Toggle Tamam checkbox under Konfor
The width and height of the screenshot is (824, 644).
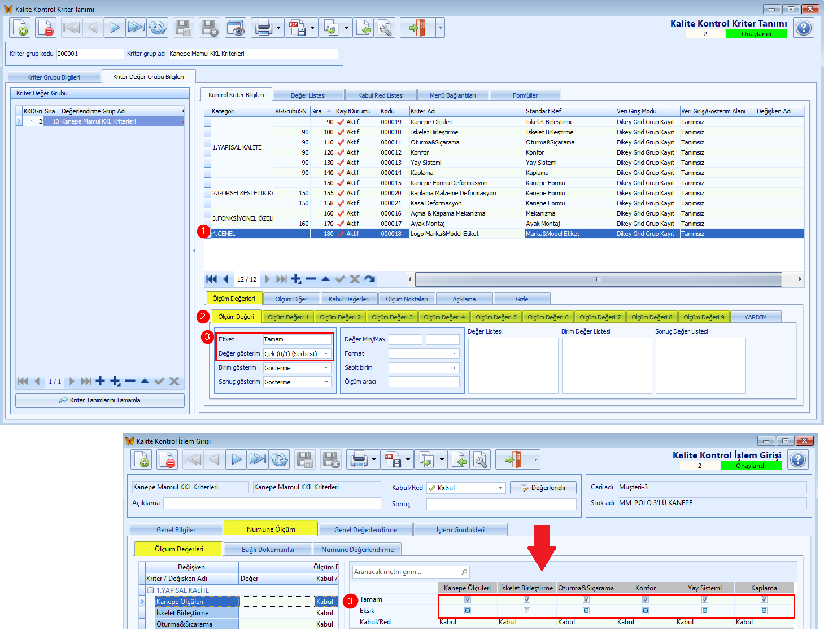(646, 599)
